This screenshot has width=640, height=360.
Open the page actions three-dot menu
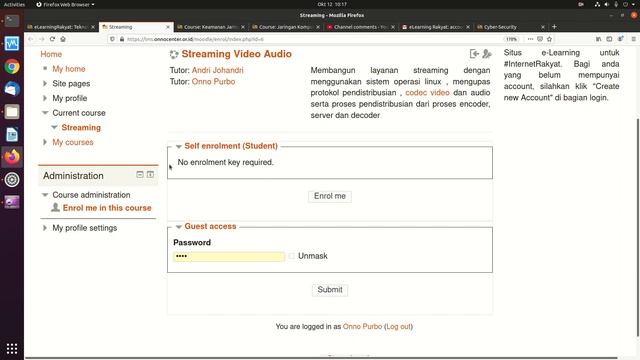(x=530, y=39)
